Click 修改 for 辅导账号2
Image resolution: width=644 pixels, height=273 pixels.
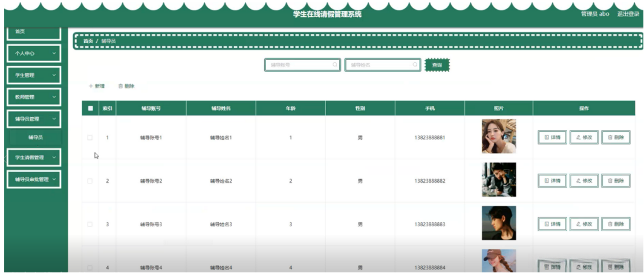pyautogui.click(x=584, y=180)
